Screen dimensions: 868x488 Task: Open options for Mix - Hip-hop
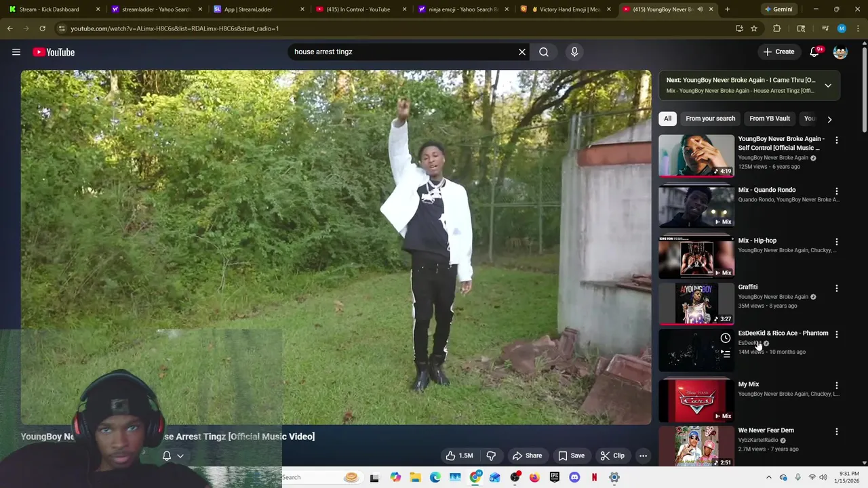click(x=837, y=242)
